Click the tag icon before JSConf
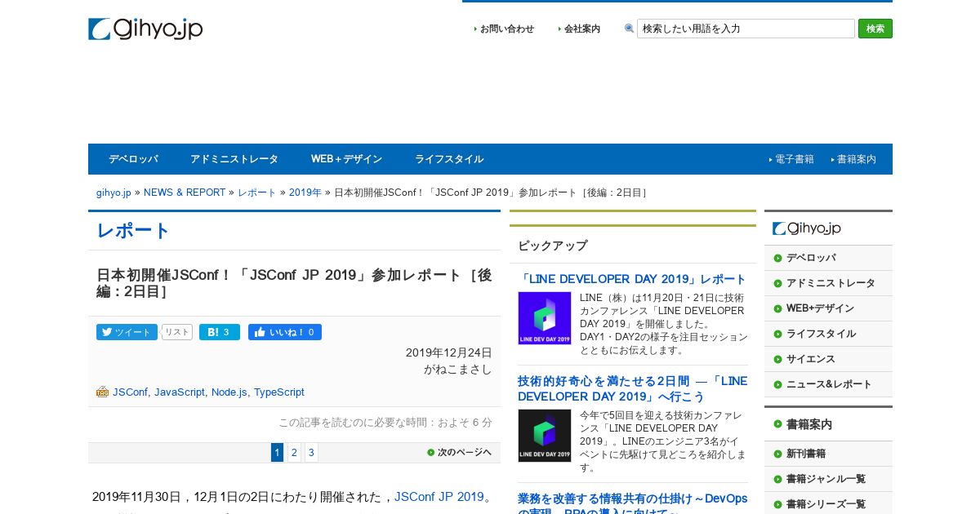Image resolution: width=980 pixels, height=514 pixels. [102, 392]
